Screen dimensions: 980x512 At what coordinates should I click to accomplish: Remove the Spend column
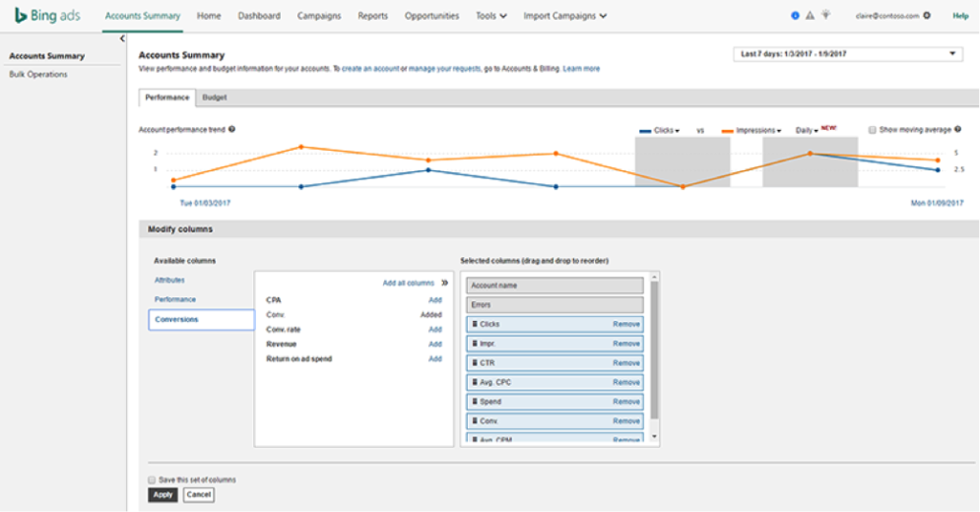click(x=626, y=402)
